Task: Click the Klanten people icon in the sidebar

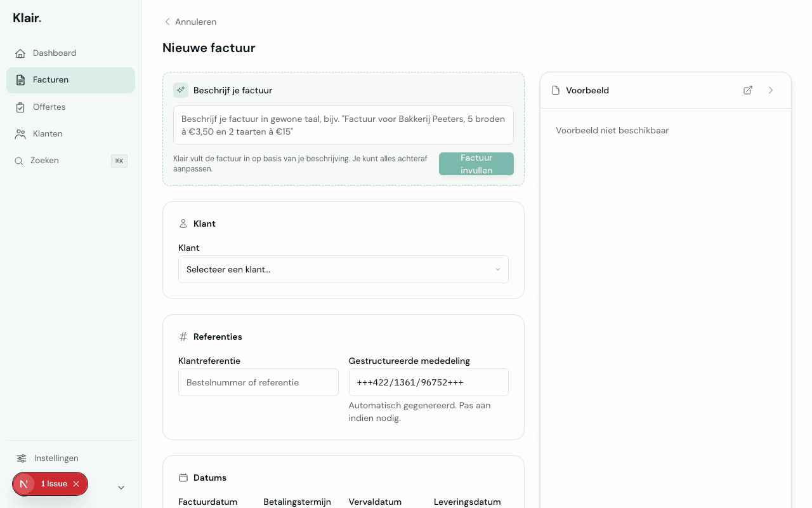Action: pyautogui.click(x=20, y=134)
